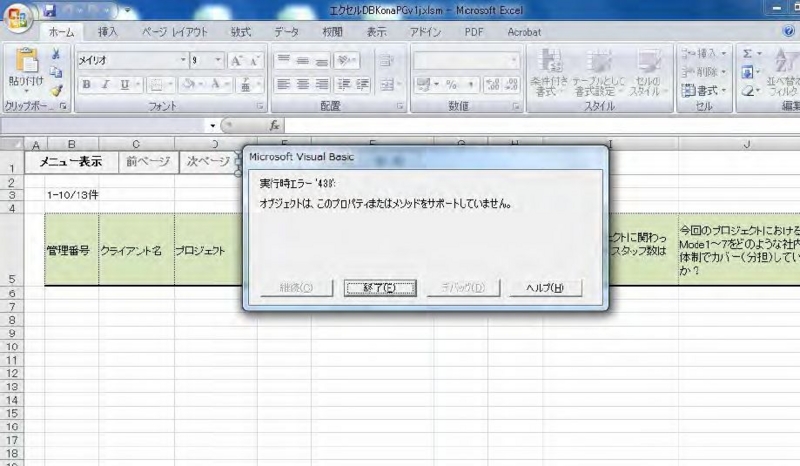Click the Font Color A icon
The height and width of the screenshot is (466, 800).
point(216,85)
